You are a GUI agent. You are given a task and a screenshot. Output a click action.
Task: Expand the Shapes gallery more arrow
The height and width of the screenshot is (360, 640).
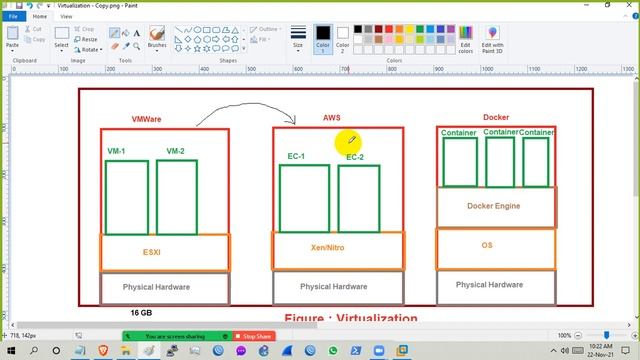pos(244,49)
